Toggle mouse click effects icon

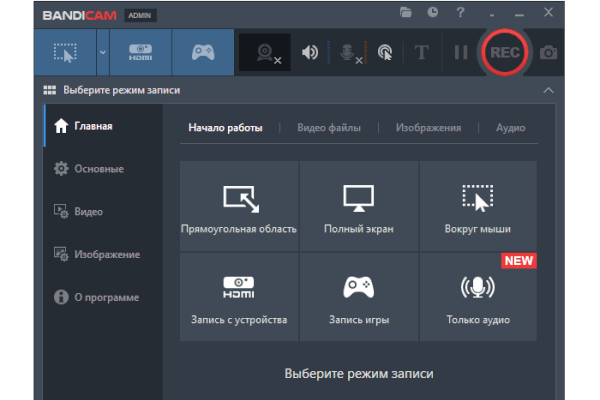pos(385,52)
